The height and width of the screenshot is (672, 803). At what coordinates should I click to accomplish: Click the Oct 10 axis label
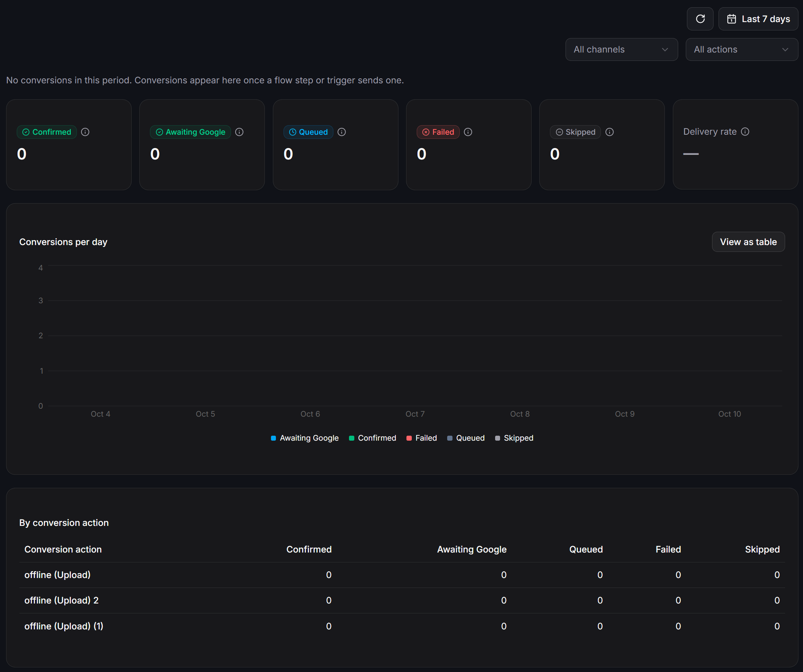tap(730, 414)
